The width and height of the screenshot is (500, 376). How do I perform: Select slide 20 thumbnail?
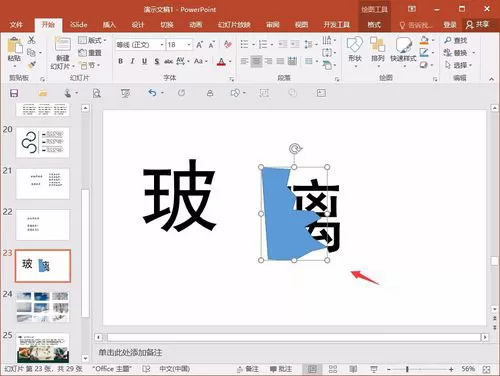pos(43,142)
